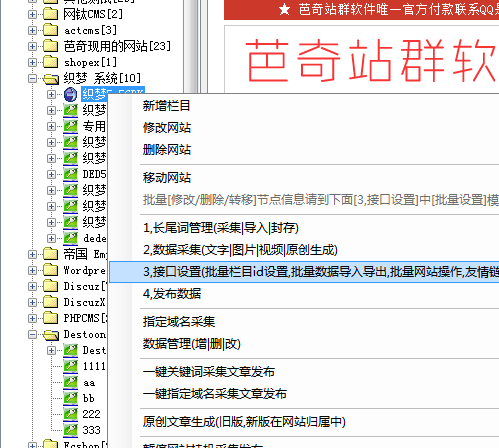Expand the shopex[1] node

tap(32, 62)
